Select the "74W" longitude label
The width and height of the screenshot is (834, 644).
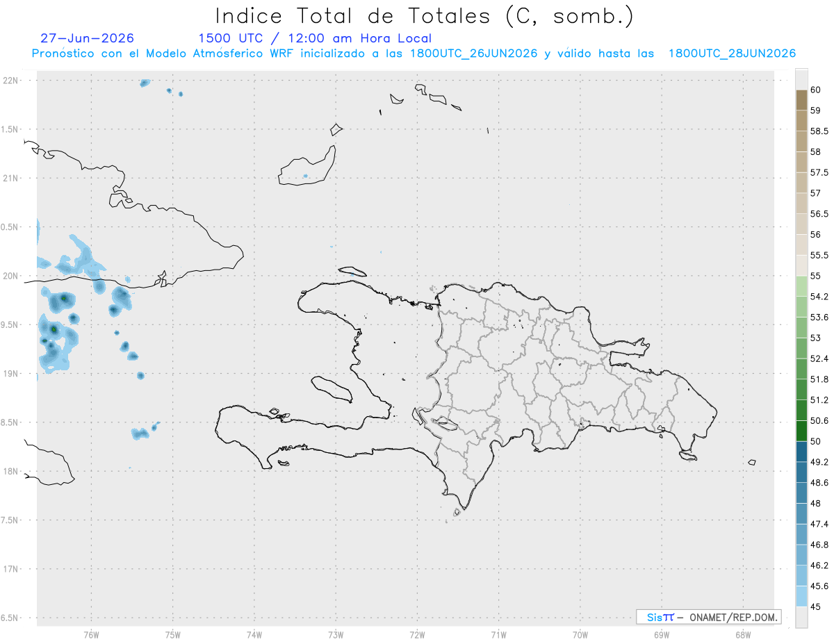tap(254, 634)
